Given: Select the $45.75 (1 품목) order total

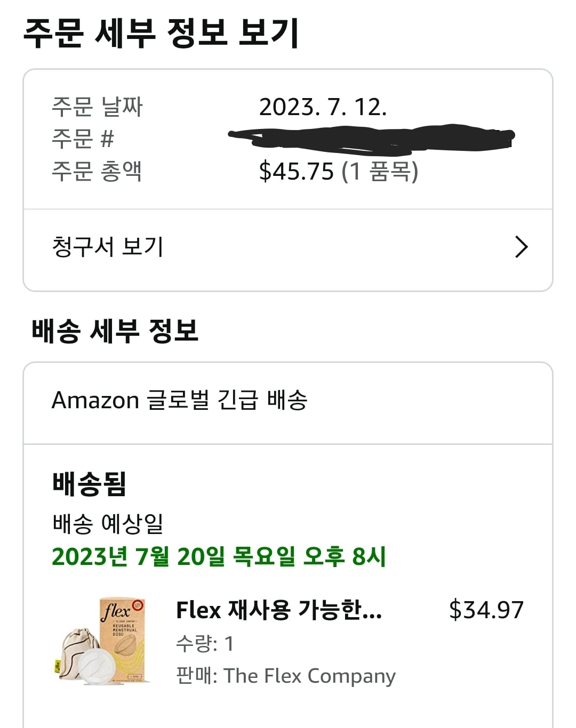Looking at the screenshot, I should click(338, 172).
